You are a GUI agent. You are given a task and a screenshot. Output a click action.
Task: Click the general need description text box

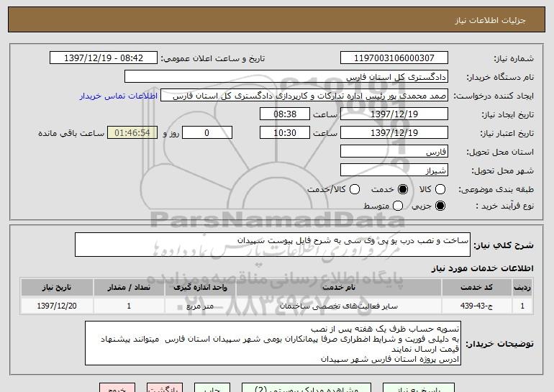pyautogui.click(x=273, y=245)
